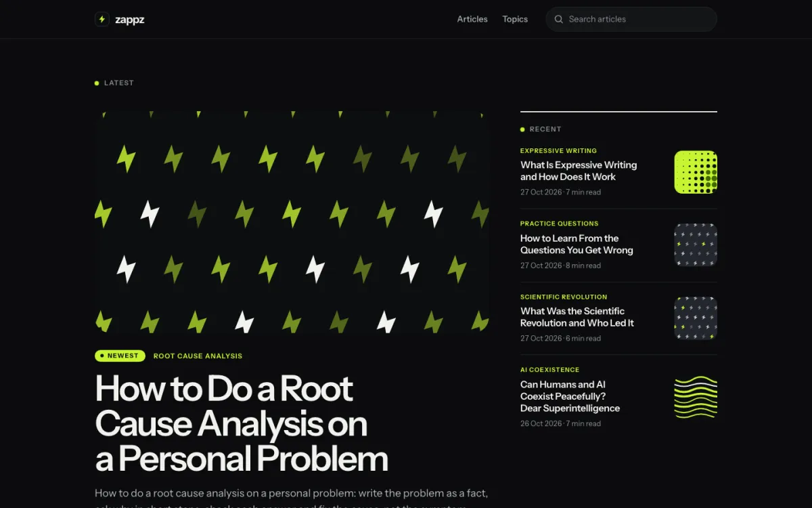Open the Topics nav item

click(515, 20)
